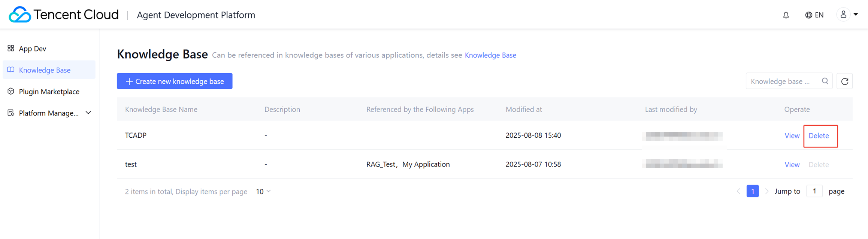Click the Jump to page number field
Screen dimensions: 868x239
click(x=814, y=191)
